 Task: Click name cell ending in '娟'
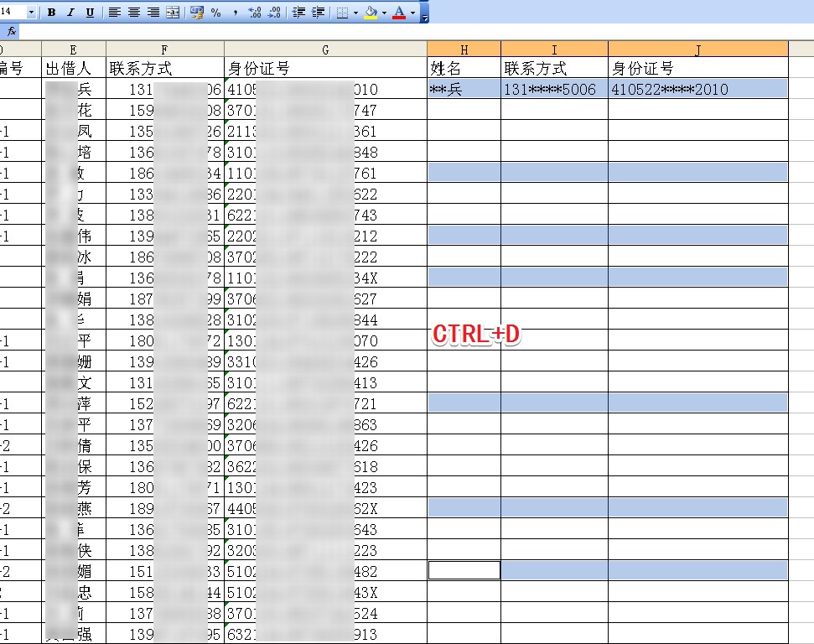click(73, 299)
